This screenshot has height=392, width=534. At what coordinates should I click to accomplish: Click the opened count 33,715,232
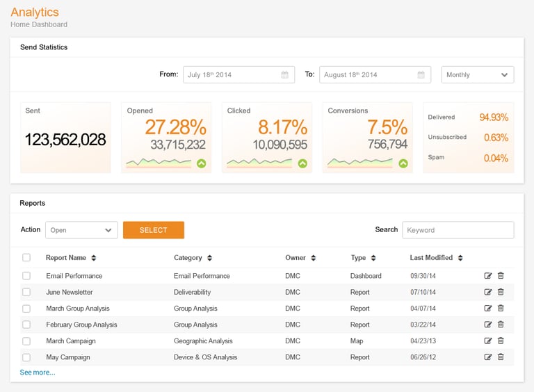(178, 145)
